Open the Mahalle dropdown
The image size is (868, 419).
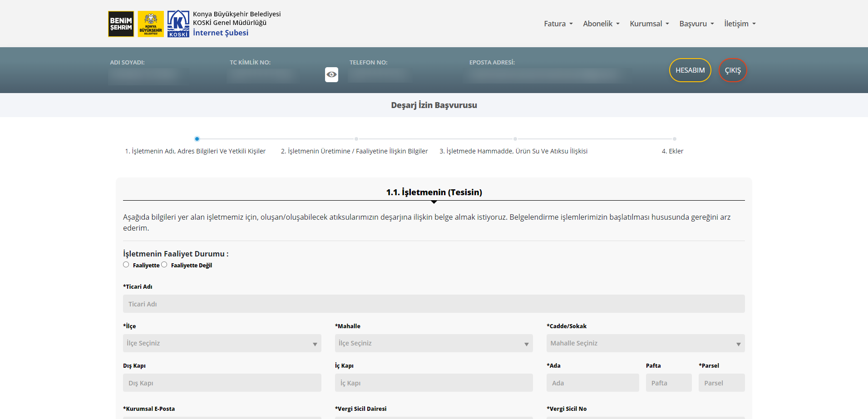pyautogui.click(x=434, y=343)
